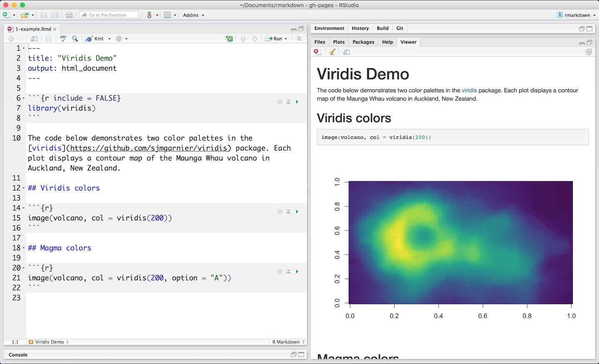Screen dimensions: 599x364
Task: Run all chunks above the line 14 chunk
Action: pos(288,212)
